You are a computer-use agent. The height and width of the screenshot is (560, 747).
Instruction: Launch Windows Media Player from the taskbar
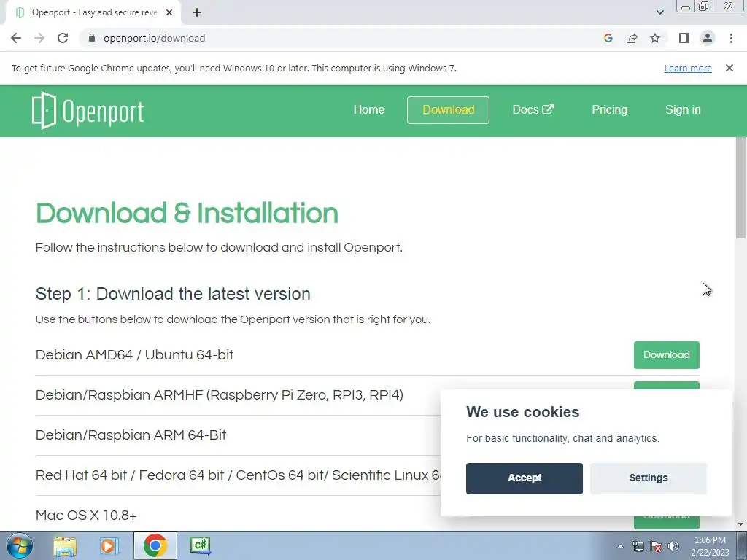coord(109,545)
